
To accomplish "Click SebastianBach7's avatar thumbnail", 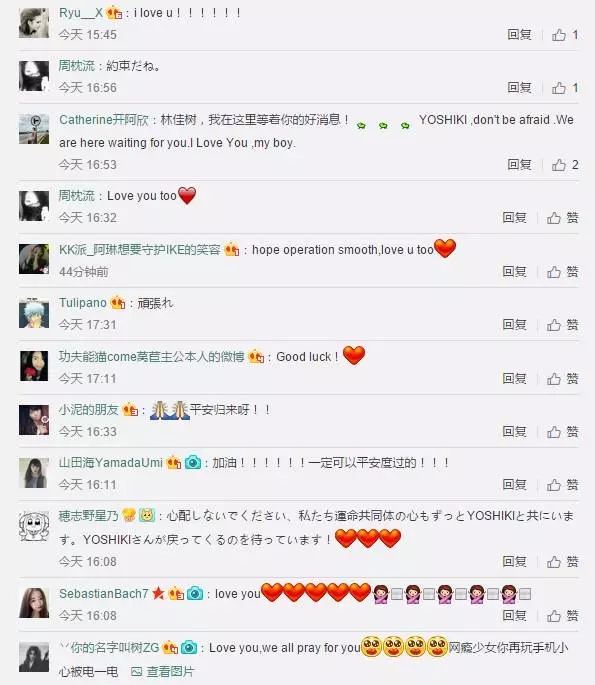I will 34,603.
